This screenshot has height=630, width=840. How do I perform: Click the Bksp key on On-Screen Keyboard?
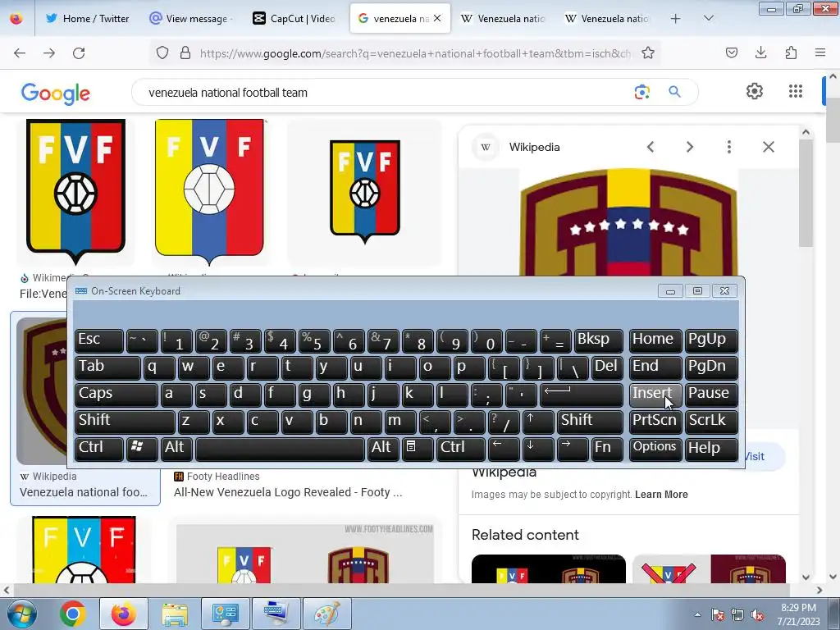pos(598,340)
